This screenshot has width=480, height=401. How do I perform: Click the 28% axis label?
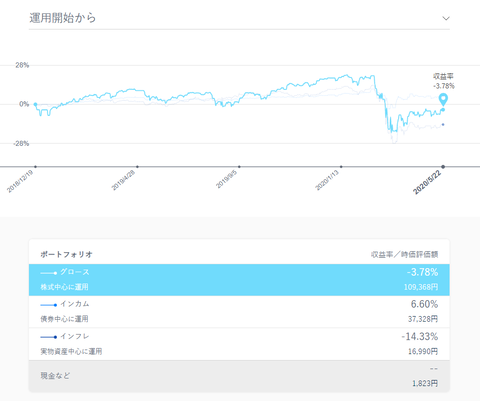point(22,65)
